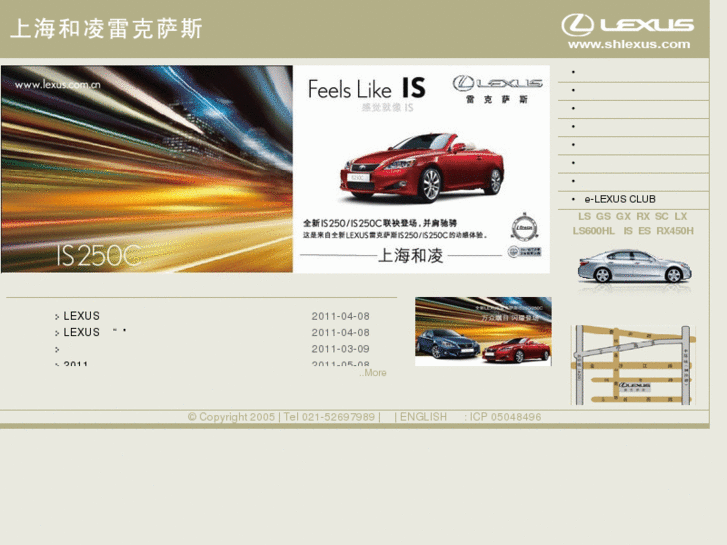Open the blue and red cars promo thumbnail
Image resolution: width=727 pixels, height=545 pixels.
483,331
